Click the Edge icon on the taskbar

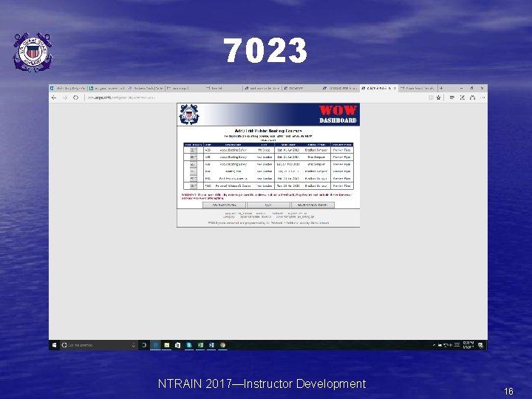tap(155, 345)
